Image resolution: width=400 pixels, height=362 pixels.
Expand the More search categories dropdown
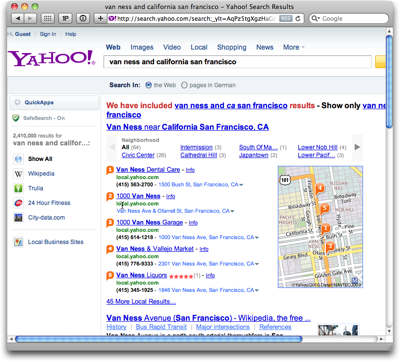[x=294, y=47]
